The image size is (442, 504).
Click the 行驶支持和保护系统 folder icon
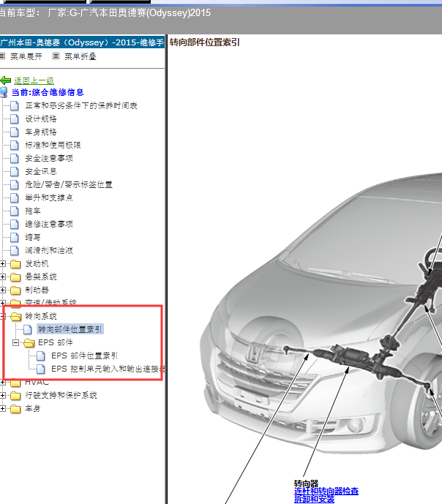point(15,396)
